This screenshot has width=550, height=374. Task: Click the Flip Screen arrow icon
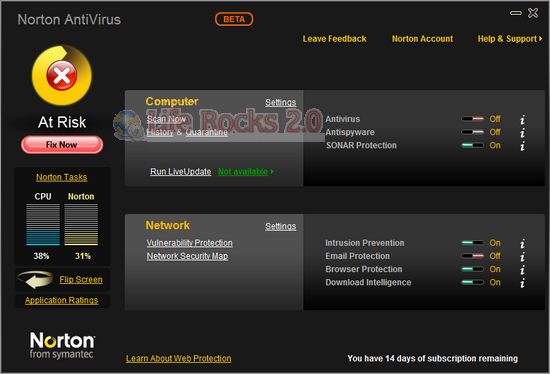coord(35,279)
